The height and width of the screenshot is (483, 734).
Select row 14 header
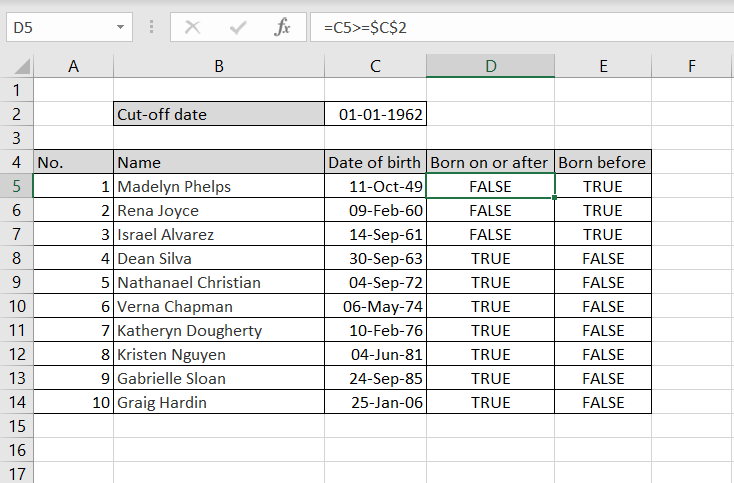[x=16, y=402]
